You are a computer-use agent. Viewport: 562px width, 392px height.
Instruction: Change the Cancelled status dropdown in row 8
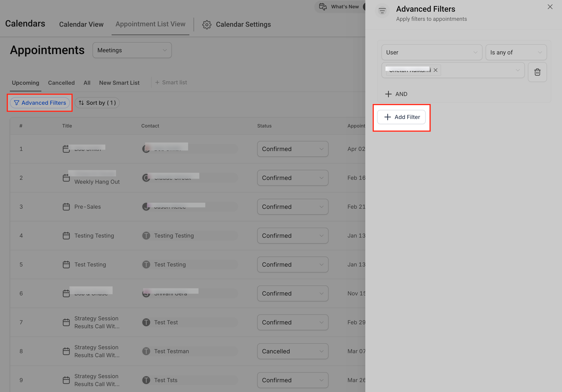(292, 351)
